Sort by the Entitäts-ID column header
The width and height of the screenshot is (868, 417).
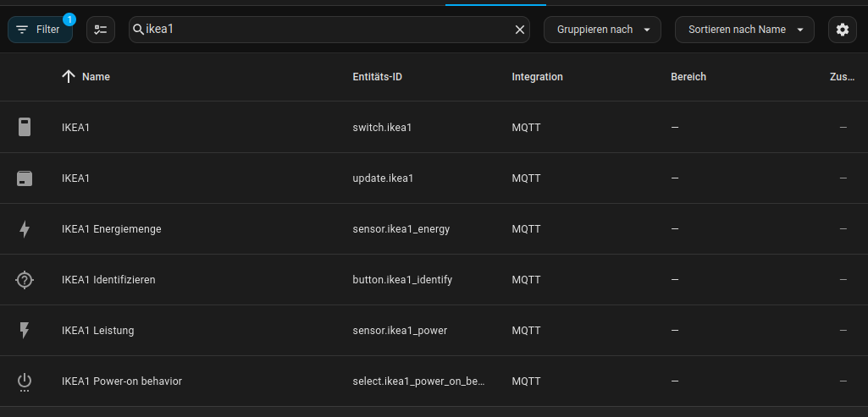click(377, 77)
